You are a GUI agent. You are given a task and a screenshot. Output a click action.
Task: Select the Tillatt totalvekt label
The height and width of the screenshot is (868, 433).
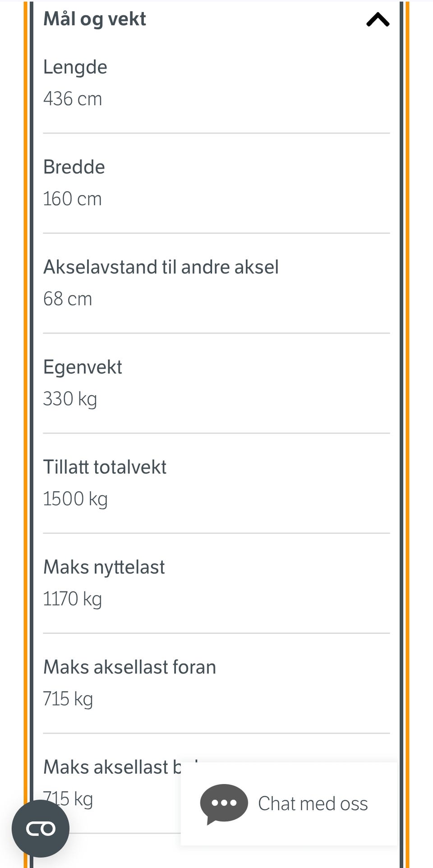pos(105,467)
